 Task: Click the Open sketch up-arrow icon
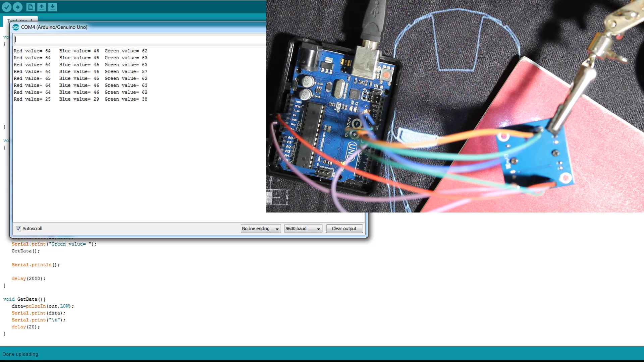[42, 7]
